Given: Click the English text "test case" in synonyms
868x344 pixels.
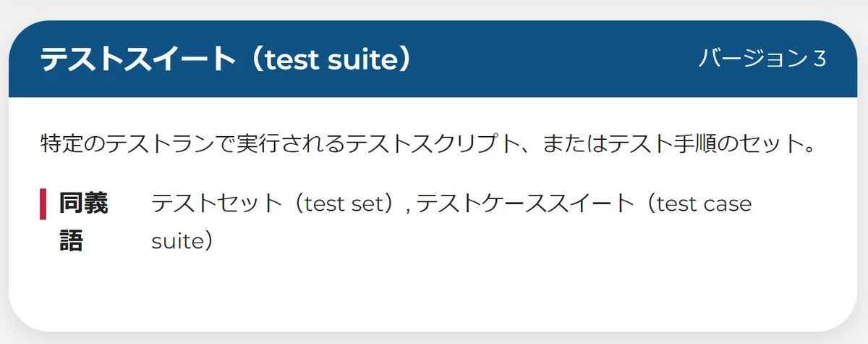Looking at the screenshot, I should point(705,204).
